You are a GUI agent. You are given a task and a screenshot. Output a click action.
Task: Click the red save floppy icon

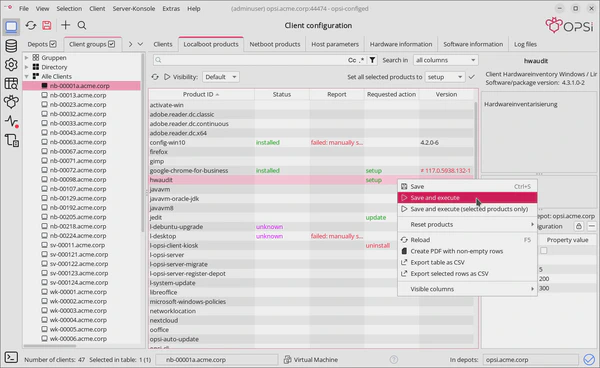coord(47,25)
